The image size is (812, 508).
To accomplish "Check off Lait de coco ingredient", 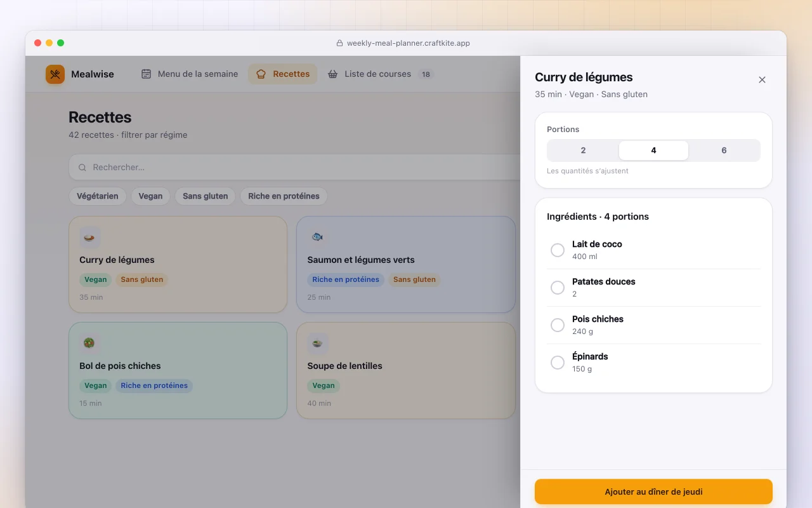I will (558, 250).
